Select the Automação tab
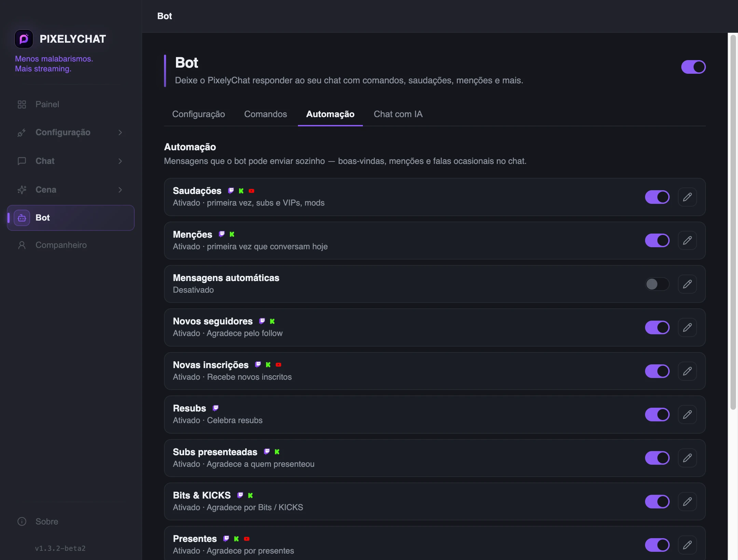Viewport: 738px width, 560px height. [330, 114]
